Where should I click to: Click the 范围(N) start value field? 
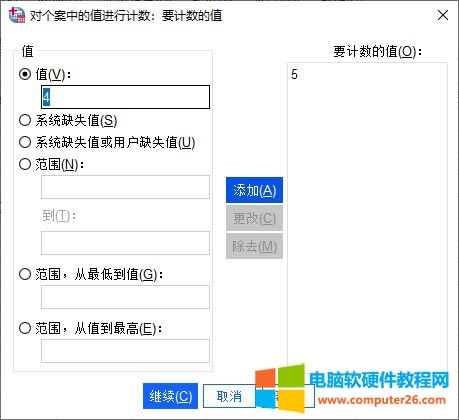pyautogui.click(x=125, y=187)
